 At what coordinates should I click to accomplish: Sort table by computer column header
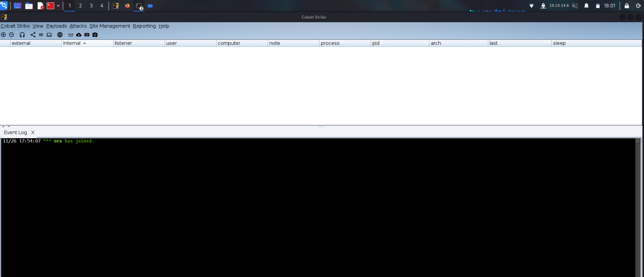[x=242, y=43]
